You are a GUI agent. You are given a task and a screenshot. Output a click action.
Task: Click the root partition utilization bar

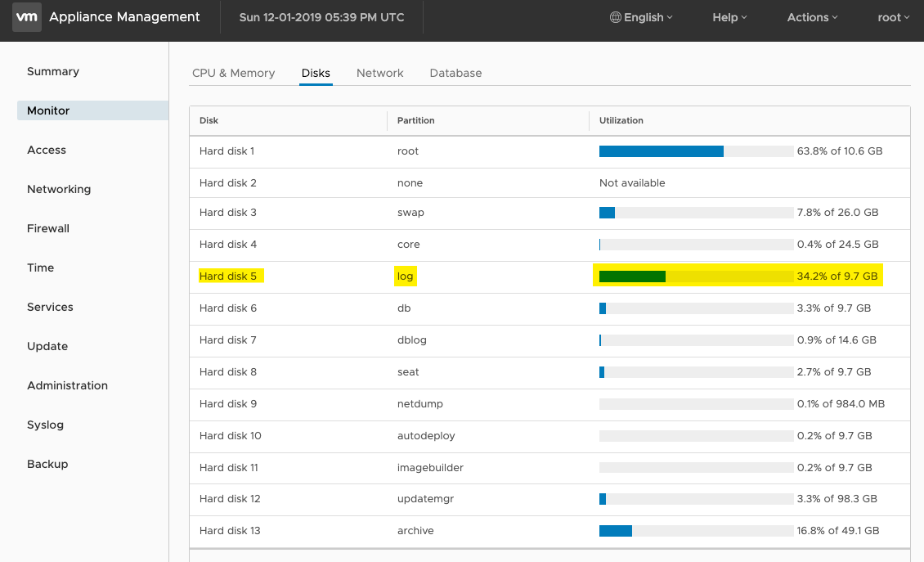click(696, 151)
